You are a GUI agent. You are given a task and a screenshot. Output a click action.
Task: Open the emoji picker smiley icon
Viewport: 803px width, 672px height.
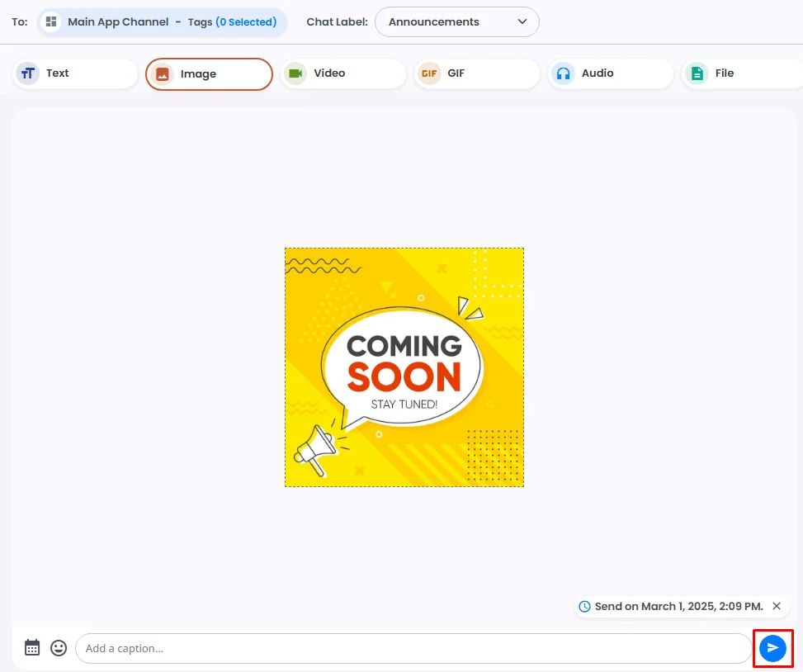[x=59, y=648]
